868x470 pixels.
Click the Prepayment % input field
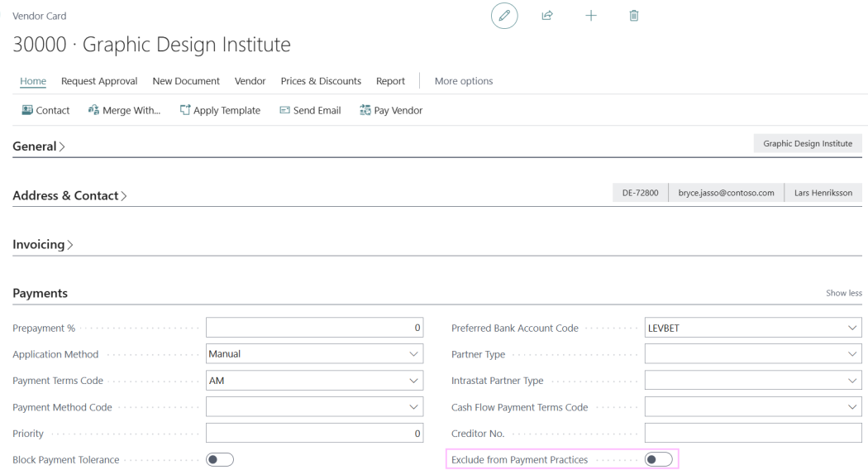pyautogui.click(x=314, y=328)
